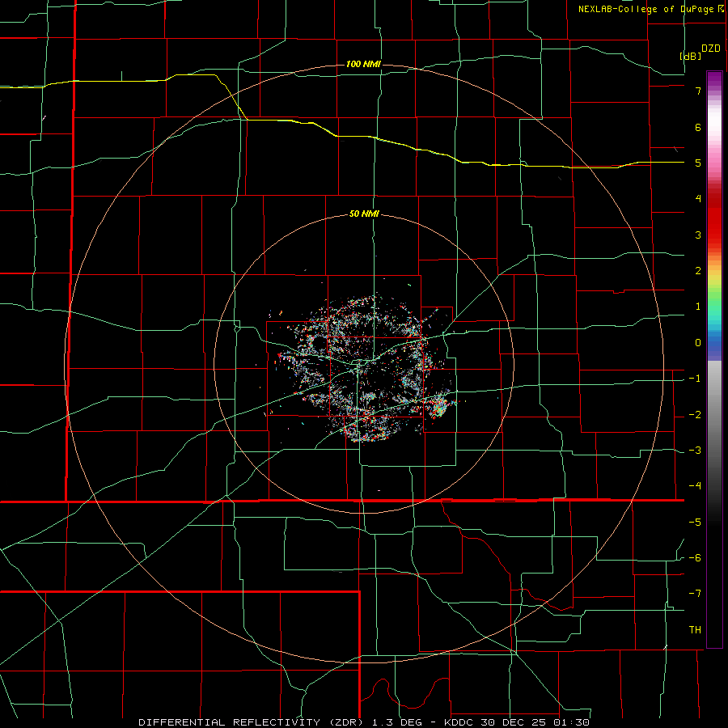Click the 6 dB color scale value
728x728 pixels.
pyautogui.click(x=698, y=127)
